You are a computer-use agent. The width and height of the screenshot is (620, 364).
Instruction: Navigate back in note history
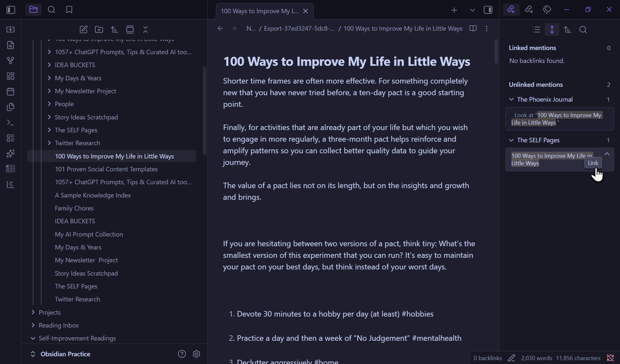(220, 28)
